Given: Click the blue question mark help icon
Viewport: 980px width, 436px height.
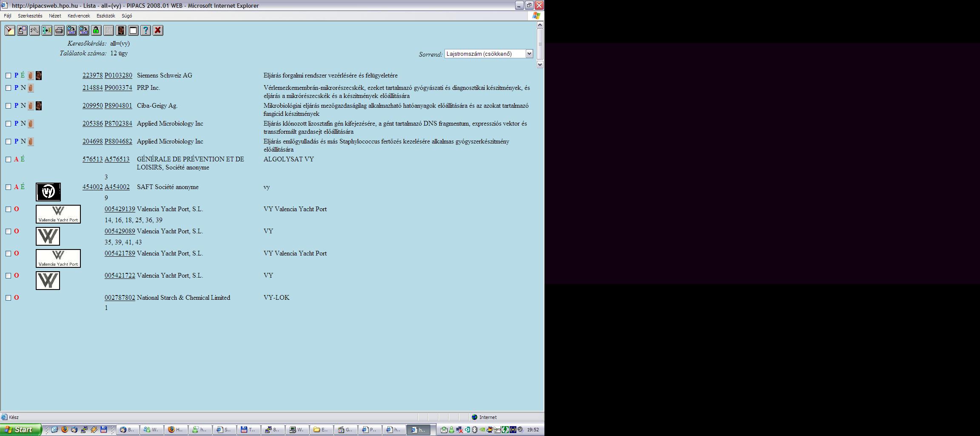Looking at the screenshot, I should (145, 30).
